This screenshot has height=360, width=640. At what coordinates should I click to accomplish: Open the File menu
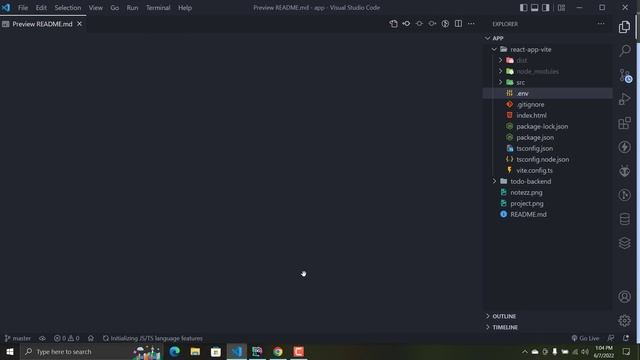23,8
